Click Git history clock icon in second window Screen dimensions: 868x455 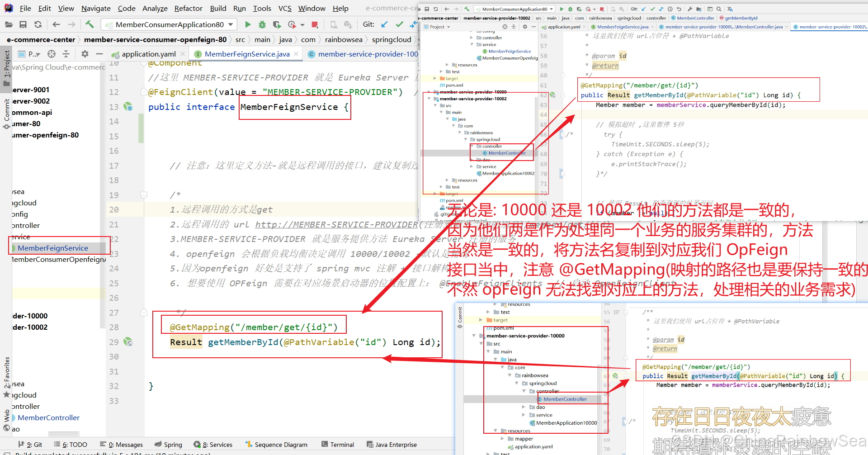tap(670, 9)
